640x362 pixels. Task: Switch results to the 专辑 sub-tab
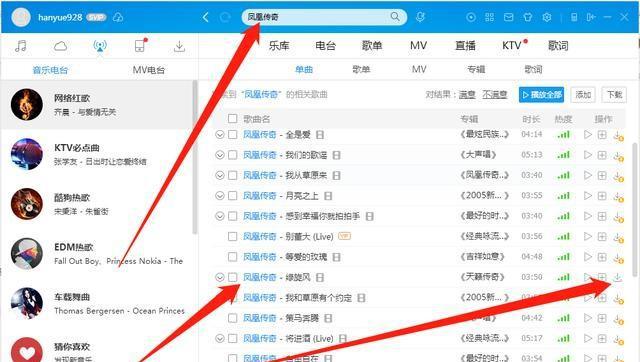click(476, 69)
